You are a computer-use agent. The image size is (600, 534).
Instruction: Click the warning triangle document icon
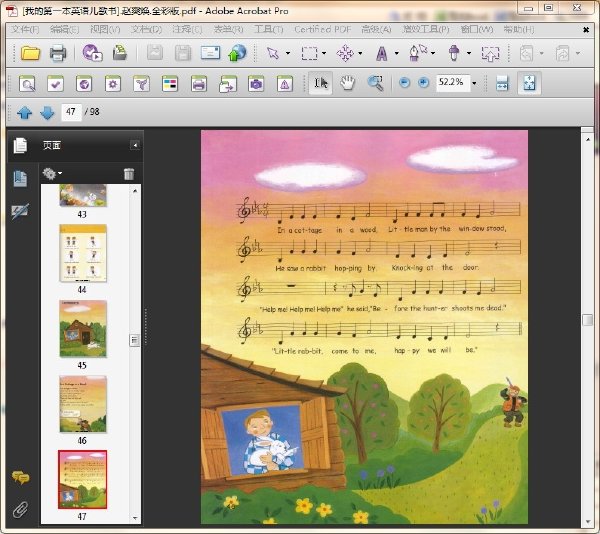[285, 83]
